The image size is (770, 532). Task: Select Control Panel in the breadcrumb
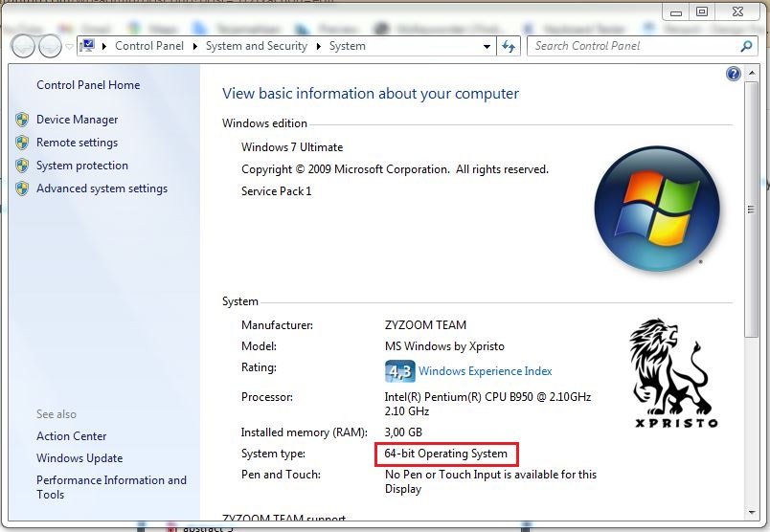point(150,46)
